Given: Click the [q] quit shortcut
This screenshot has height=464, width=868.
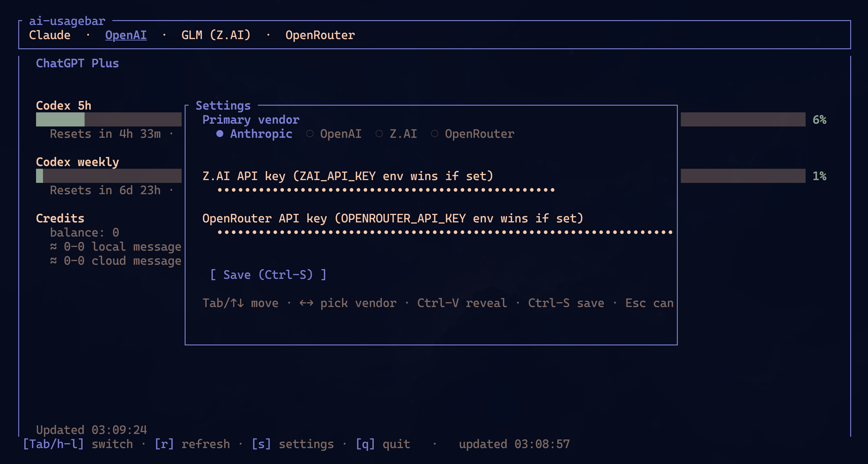Looking at the screenshot, I should click(383, 444).
